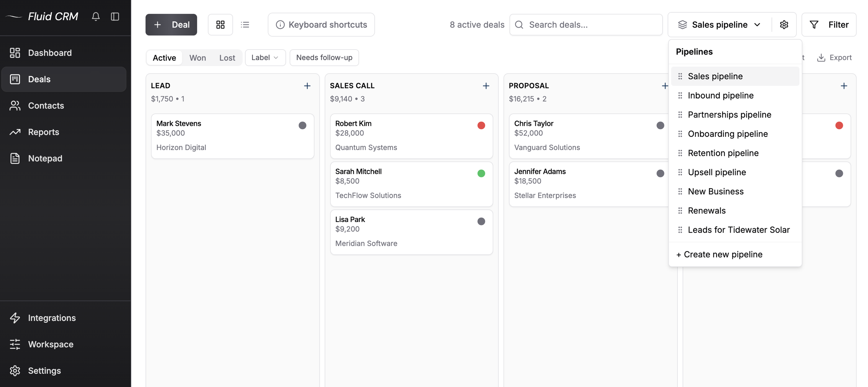Focus the Search deals field
The height and width of the screenshot is (387, 868).
point(586,24)
